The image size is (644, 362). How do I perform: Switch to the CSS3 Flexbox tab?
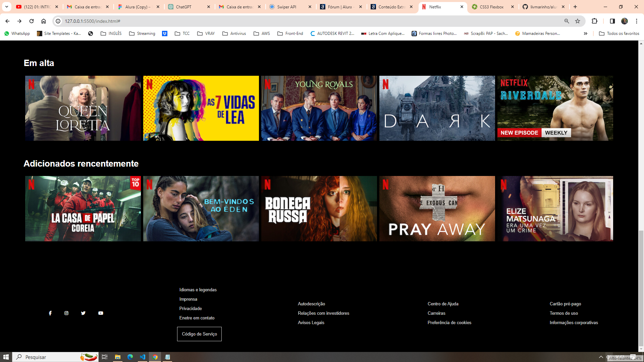pos(492,7)
